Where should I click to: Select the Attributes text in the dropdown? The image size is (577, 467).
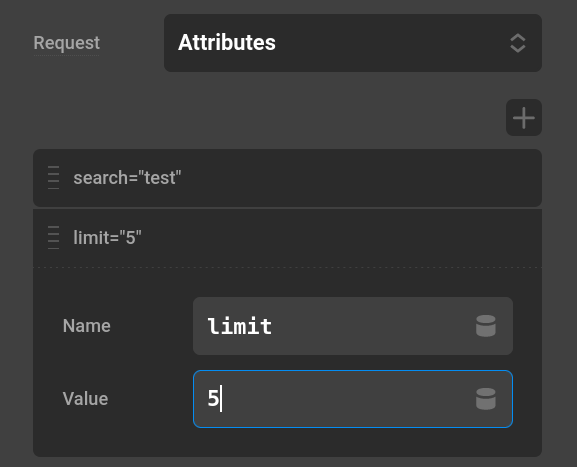tap(227, 42)
